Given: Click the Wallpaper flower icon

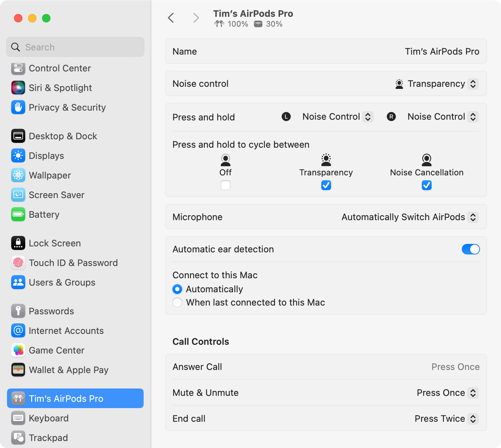Looking at the screenshot, I should coord(18,175).
